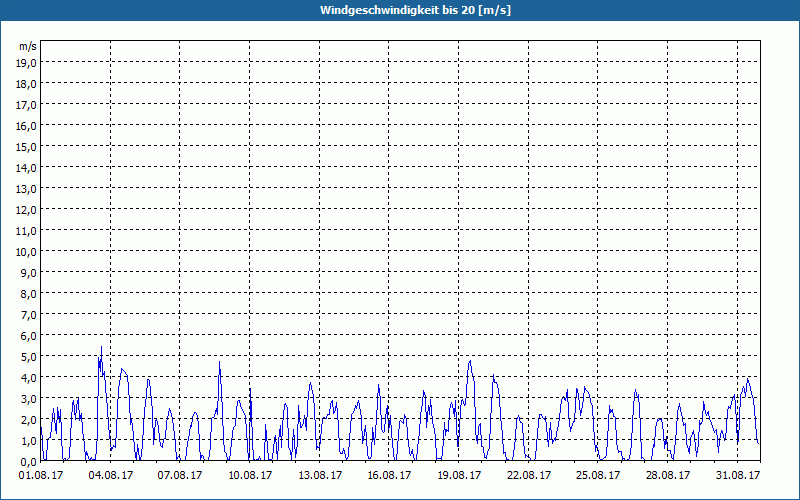Click the y-axis label '18,0'
800x500 pixels.
(27, 83)
